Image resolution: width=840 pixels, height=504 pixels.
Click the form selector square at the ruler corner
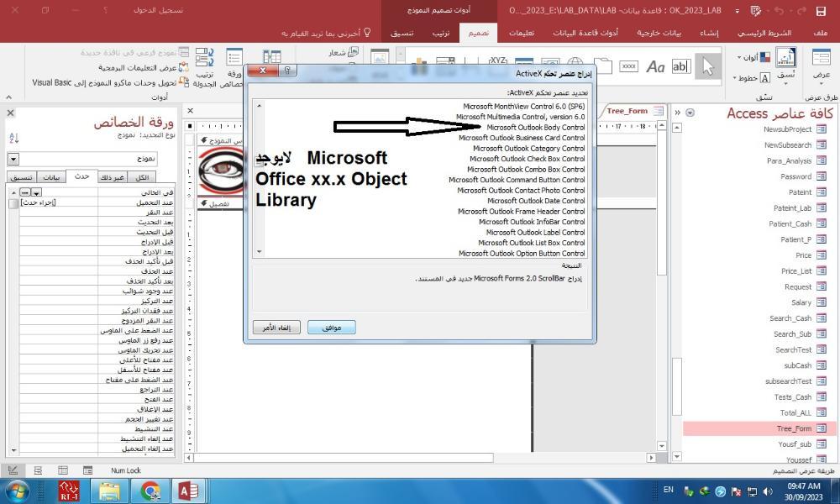[x=190, y=126]
